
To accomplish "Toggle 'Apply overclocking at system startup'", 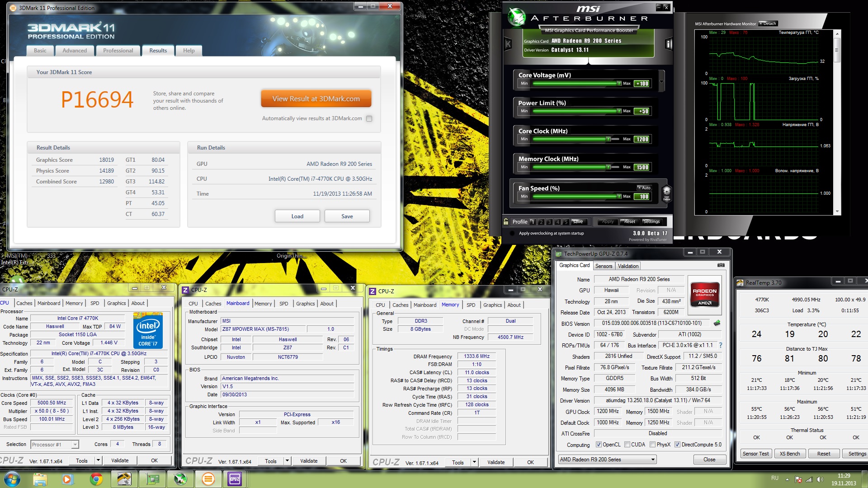I will click(x=512, y=234).
